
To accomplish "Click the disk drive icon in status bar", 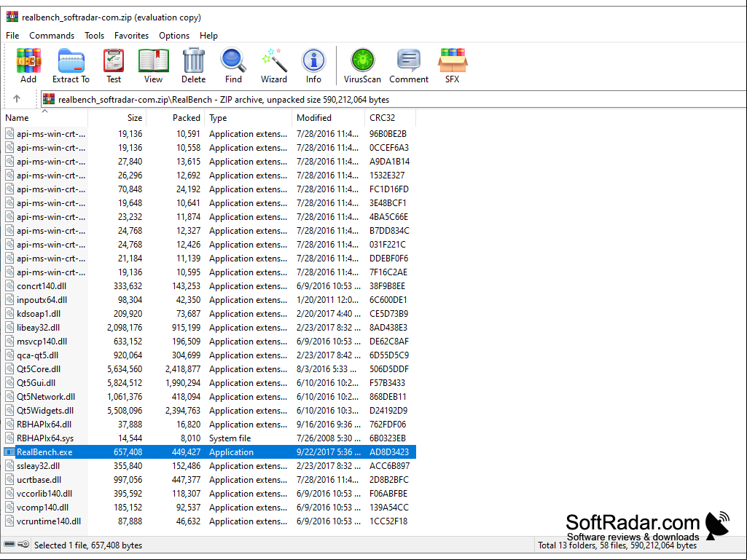I will pyautogui.click(x=9, y=544).
